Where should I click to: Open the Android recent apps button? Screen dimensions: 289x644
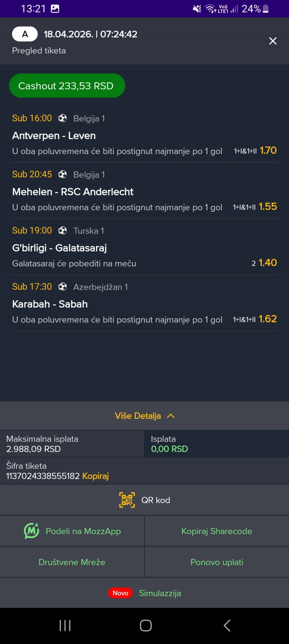coord(65,625)
